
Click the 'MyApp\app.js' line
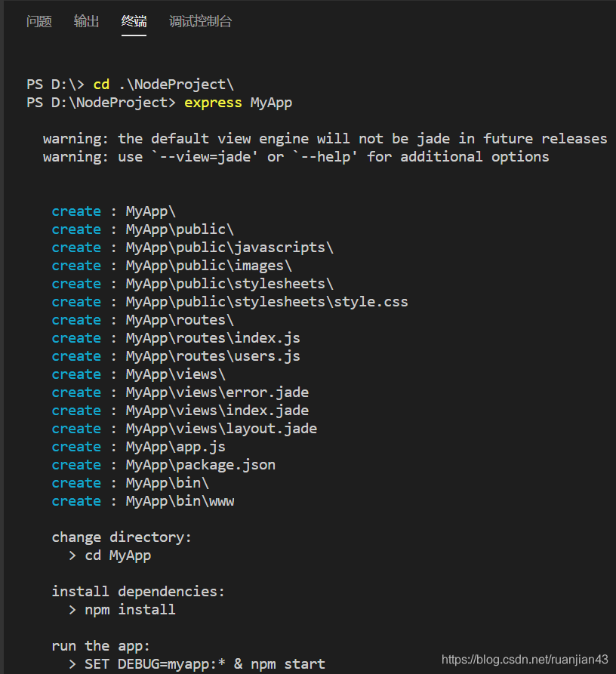[138, 447]
